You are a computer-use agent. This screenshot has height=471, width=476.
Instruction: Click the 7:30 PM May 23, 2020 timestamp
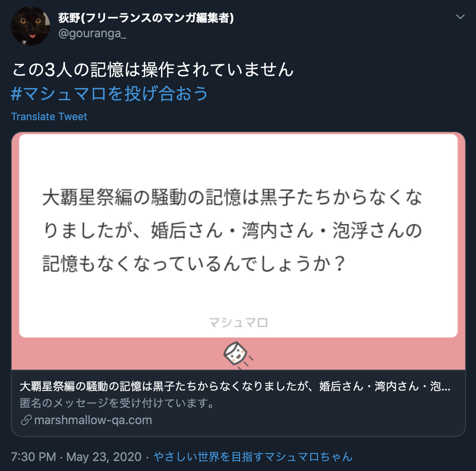pyautogui.click(x=76, y=457)
